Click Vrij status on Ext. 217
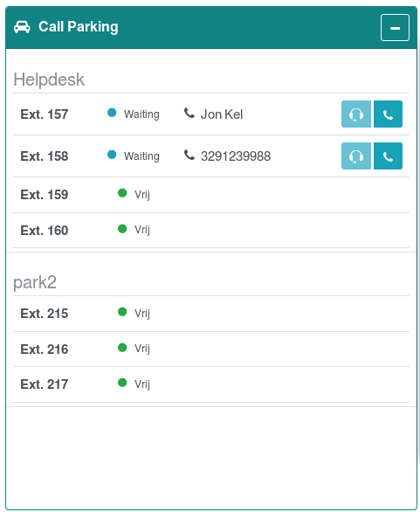 [142, 384]
